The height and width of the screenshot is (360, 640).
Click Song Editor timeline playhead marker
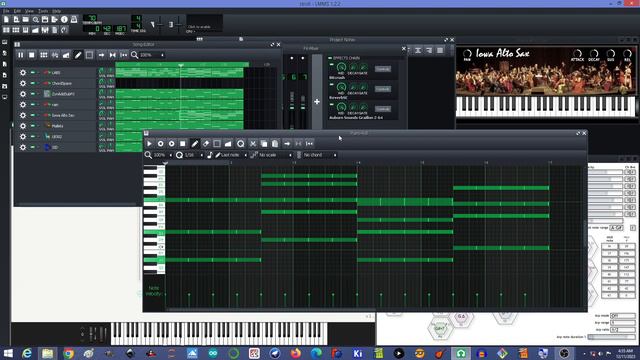181,65
